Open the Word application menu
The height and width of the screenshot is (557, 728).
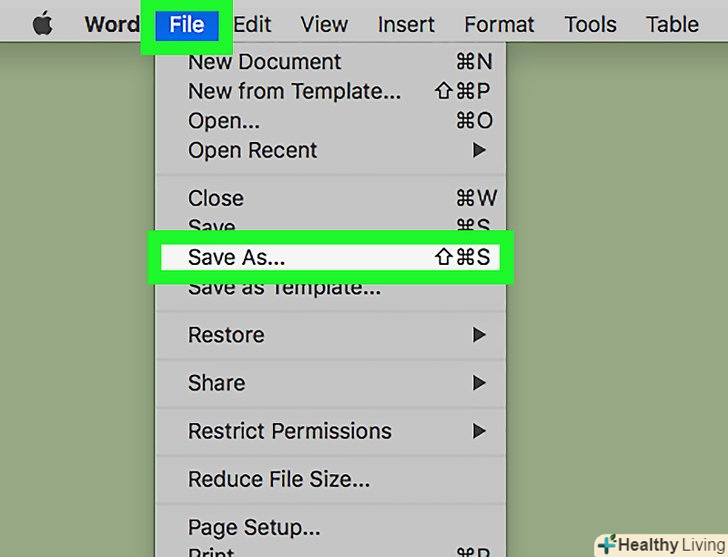[x=111, y=24]
